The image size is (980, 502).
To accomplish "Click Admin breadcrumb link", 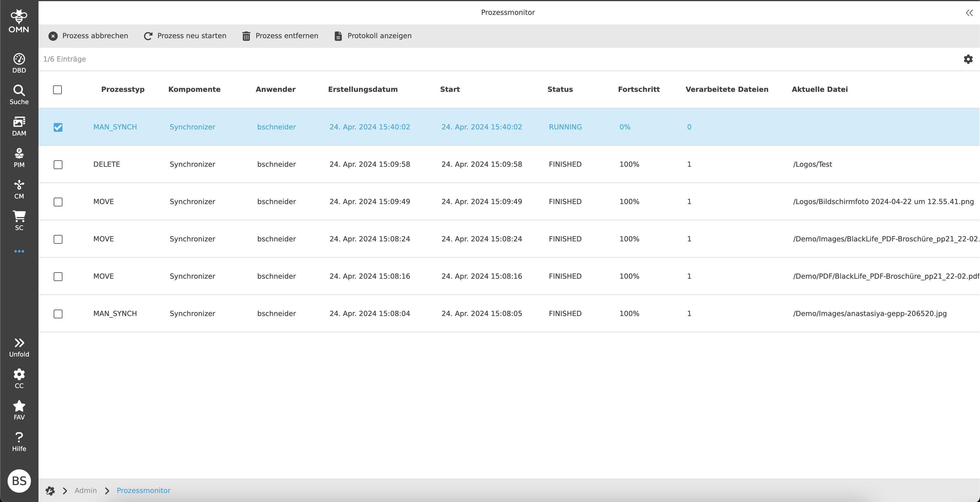I will point(85,491).
